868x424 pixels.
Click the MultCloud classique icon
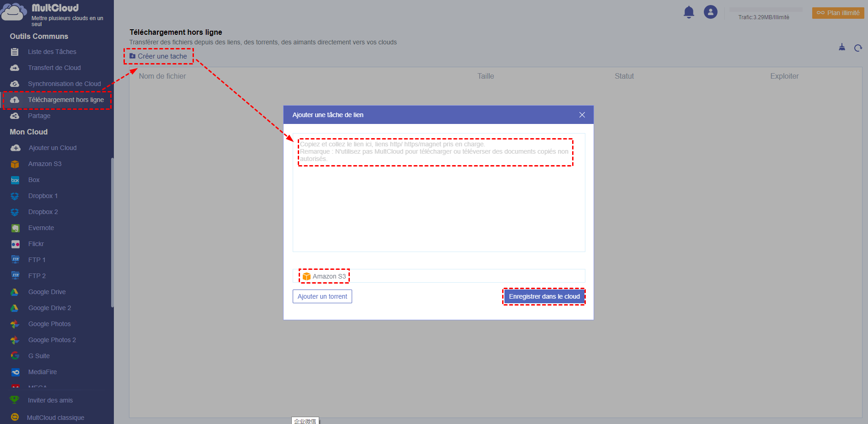15,417
